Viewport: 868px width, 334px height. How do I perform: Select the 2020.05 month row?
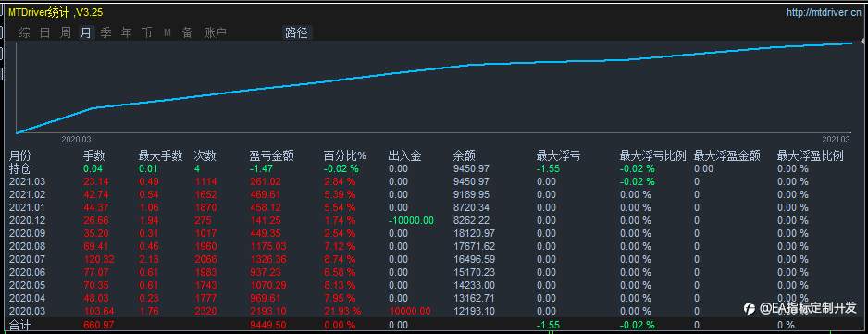[434, 285]
